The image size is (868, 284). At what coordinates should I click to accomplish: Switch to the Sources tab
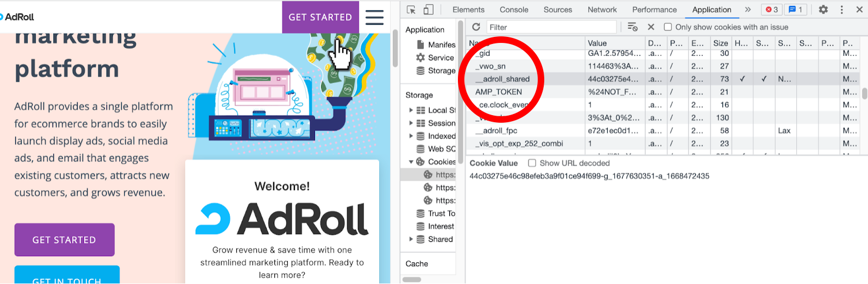coord(558,10)
